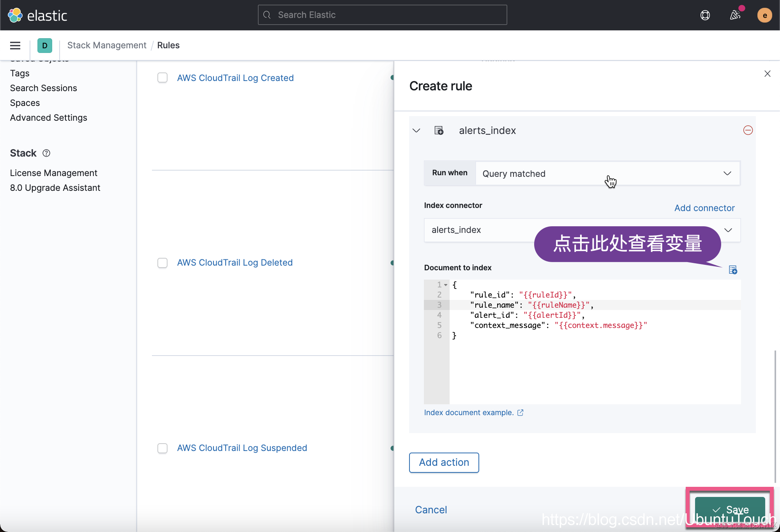This screenshot has height=532, width=780.
Task: Click the space selector 'D' badge
Action: click(x=45, y=46)
